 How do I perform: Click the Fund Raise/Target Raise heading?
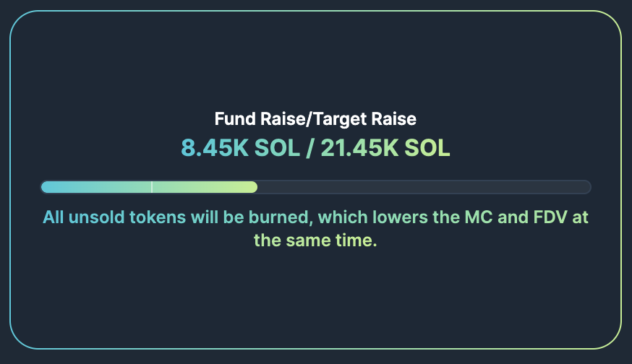[315, 119]
